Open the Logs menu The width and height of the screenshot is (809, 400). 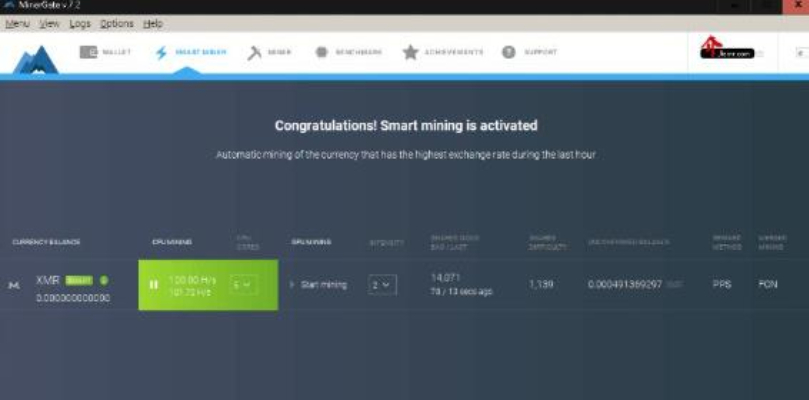(80, 24)
